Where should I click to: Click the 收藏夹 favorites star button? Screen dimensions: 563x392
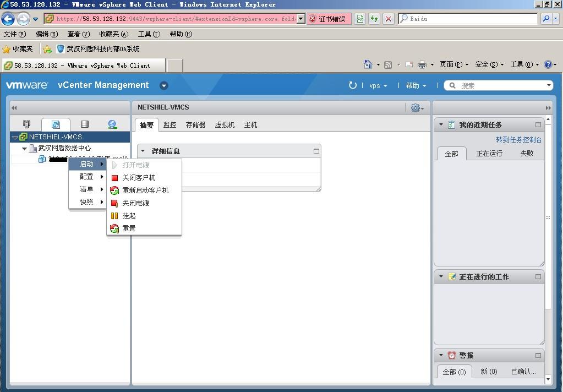tap(18, 49)
